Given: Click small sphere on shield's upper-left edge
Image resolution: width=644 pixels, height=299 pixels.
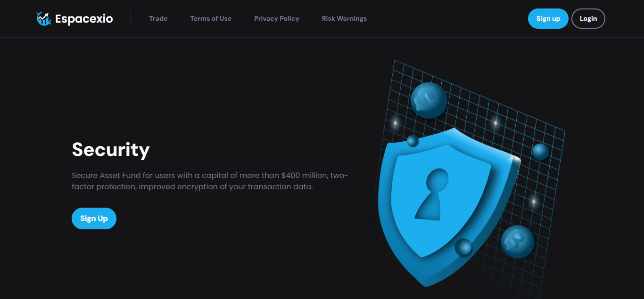Looking at the screenshot, I should [x=413, y=141].
